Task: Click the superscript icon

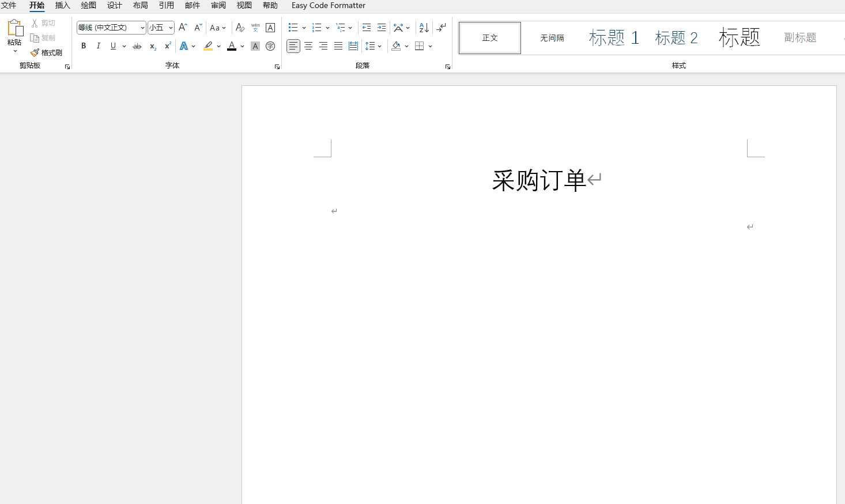Action: pyautogui.click(x=168, y=46)
